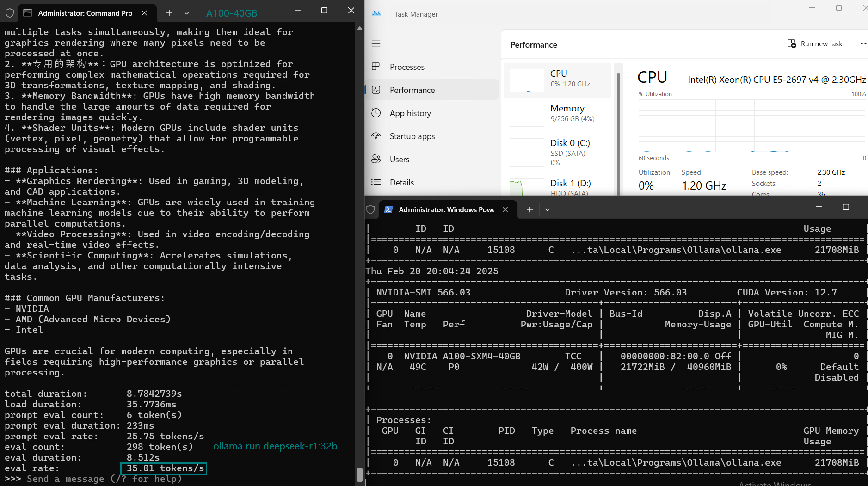Screen dimensions: 868x486
Task: Open Processes page in Task Manager
Action: click(432, 67)
